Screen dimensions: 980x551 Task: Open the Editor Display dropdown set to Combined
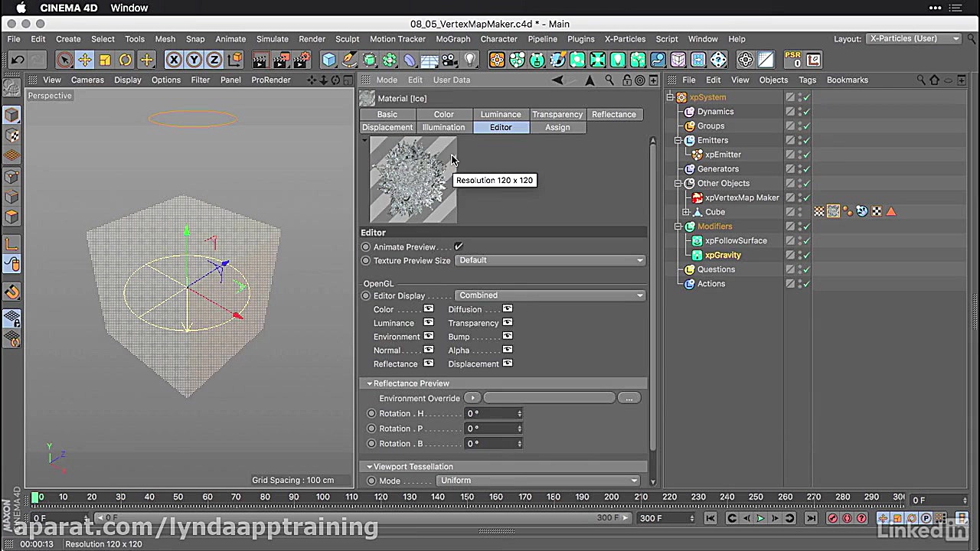(549, 295)
